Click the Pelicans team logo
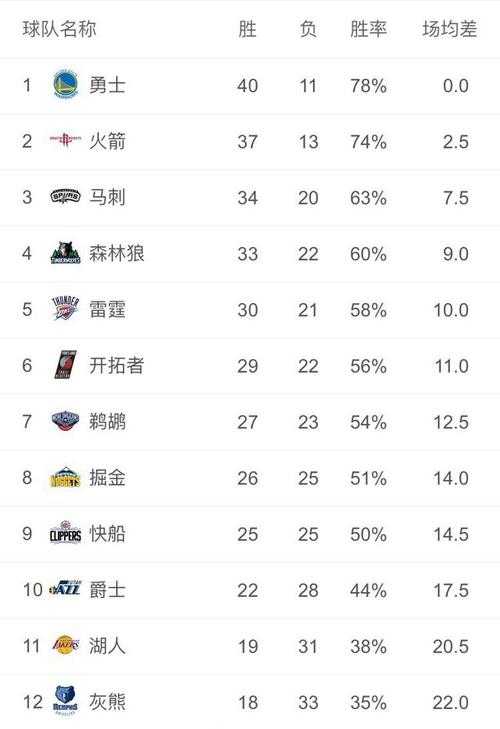 tap(66, 421)
